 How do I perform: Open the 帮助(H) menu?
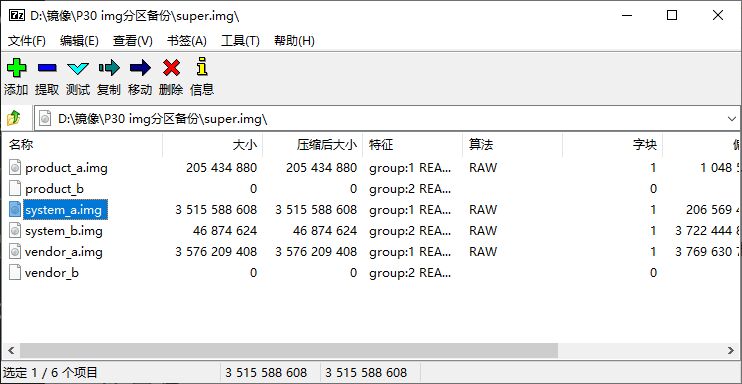click(x=294, y=41)
